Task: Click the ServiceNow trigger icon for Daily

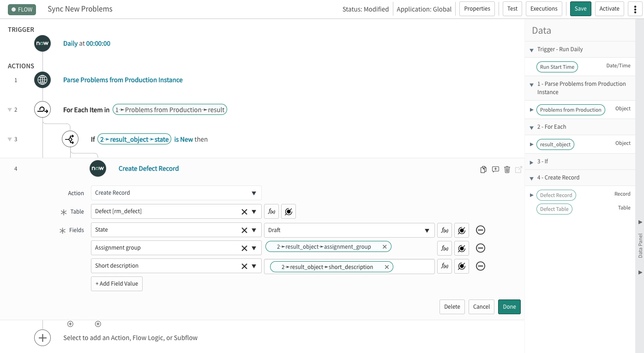Action: pos(42,43)
